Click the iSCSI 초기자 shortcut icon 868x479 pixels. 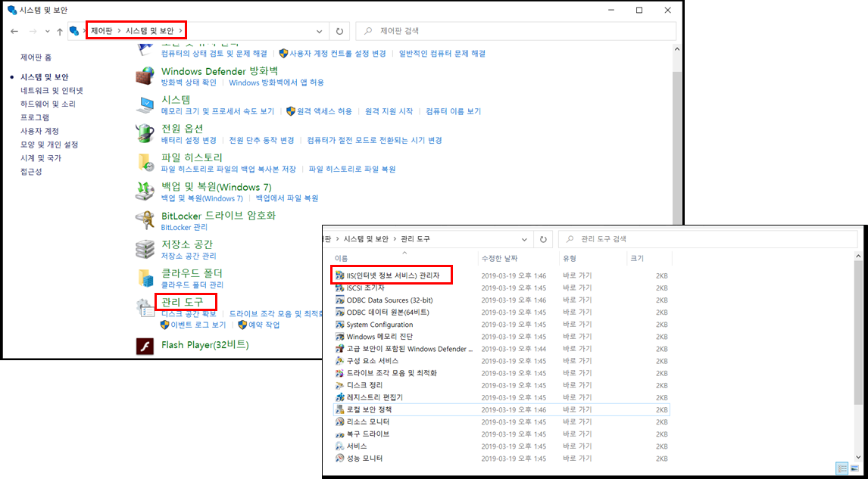coord(340,288)
